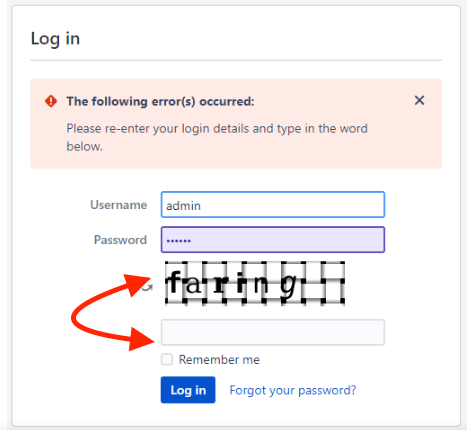Image resolution: width=467 pixels, height=431 pixels.
Task: Enable the Remember me checkbox
Action: click(167, 359)
